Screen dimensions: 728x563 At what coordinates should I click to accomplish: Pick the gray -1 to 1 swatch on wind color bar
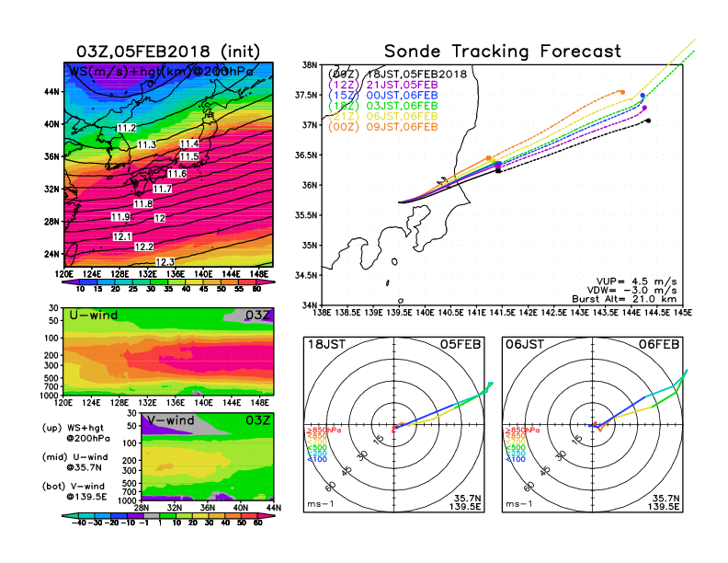click(x=152, y=515)
